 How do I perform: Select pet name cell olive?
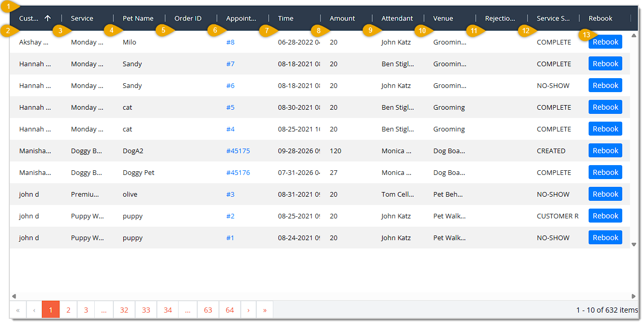point(130,194)
